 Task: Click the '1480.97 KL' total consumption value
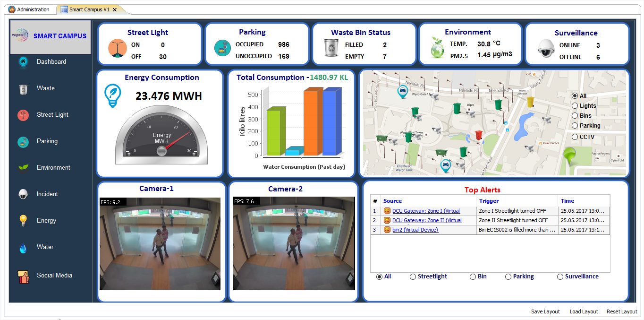[x=329, y=78]
